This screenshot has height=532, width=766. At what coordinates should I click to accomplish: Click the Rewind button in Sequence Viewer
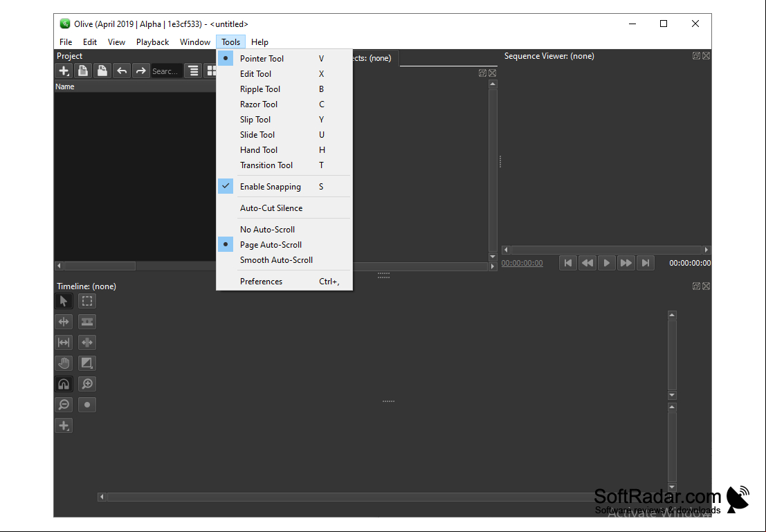click(x=587, y=263)
